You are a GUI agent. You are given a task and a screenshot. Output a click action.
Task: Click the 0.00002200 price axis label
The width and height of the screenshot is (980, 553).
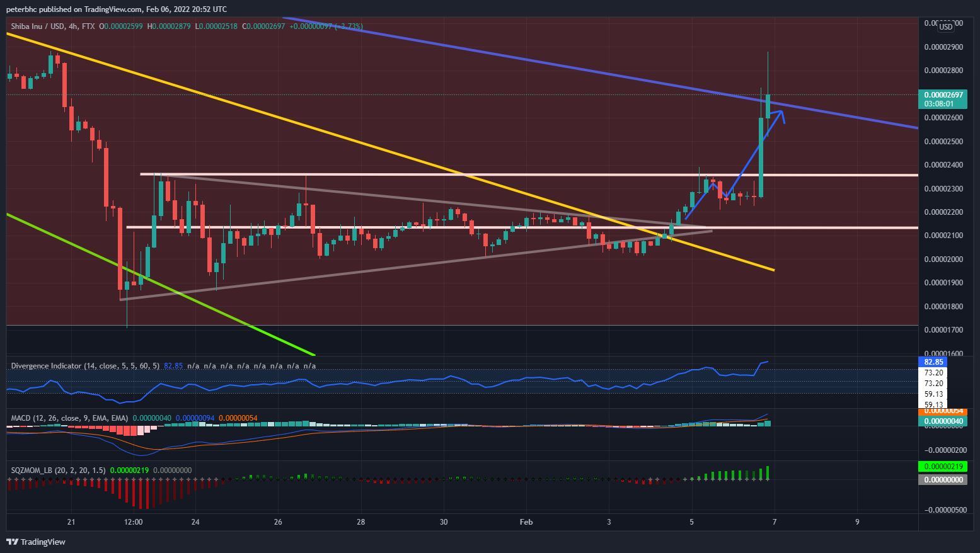943,212
